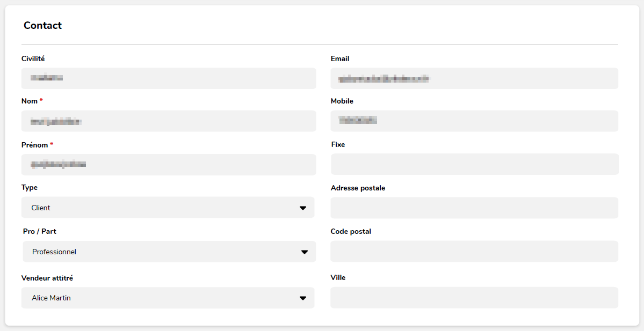This screenshot has width=644, height=331.
Task: Click the 'Pro / Part' label text
Action: coord(40,232)
